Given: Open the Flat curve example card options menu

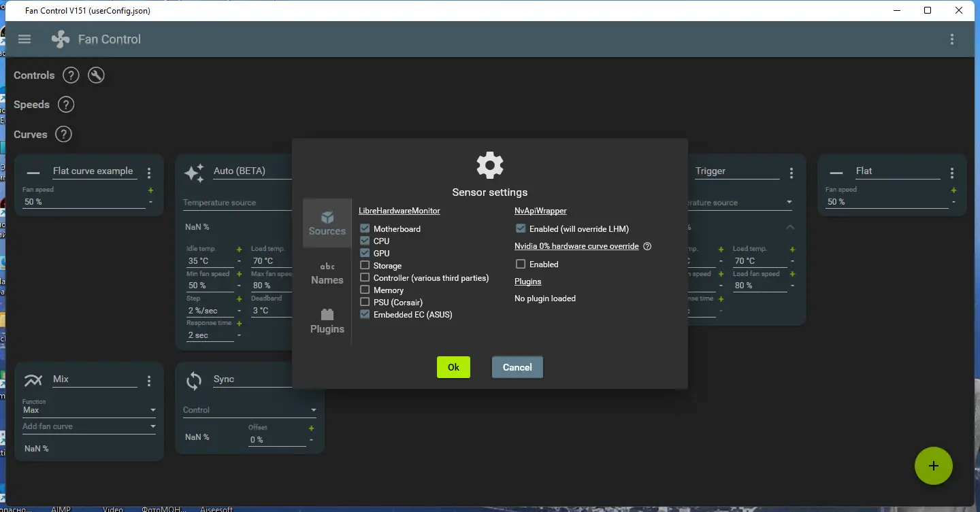Looking at the screenshot, I should (149, 173).
